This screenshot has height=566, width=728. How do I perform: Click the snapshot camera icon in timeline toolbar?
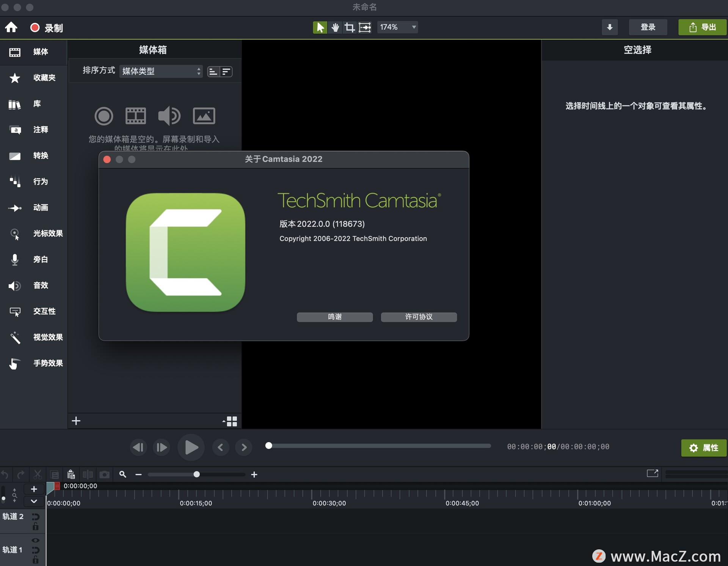[104, 474]
